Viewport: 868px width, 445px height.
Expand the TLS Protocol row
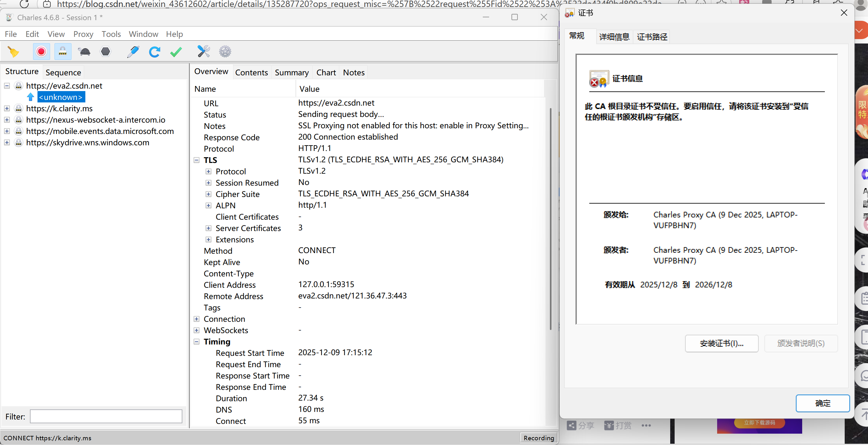[x=208, y=171]
